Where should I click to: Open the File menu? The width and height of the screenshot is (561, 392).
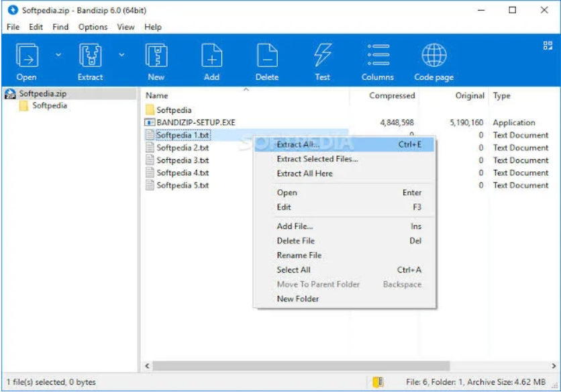pos(13,27)
